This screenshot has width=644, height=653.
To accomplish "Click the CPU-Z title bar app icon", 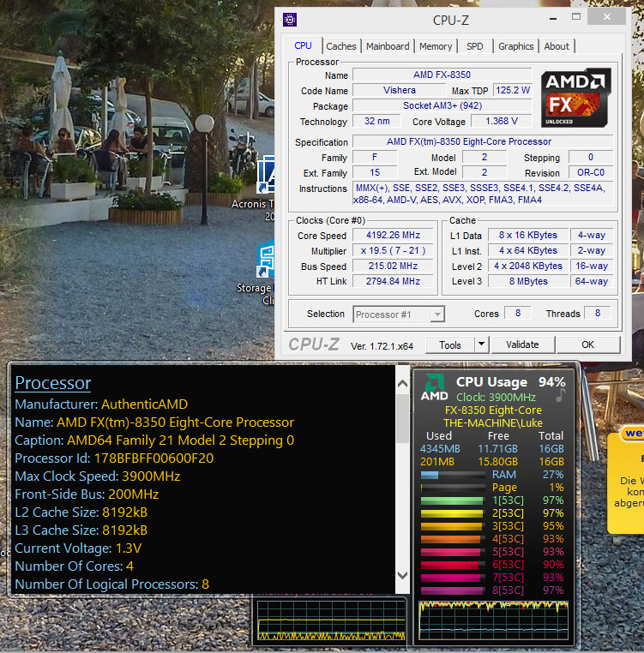I will (290, 19).
